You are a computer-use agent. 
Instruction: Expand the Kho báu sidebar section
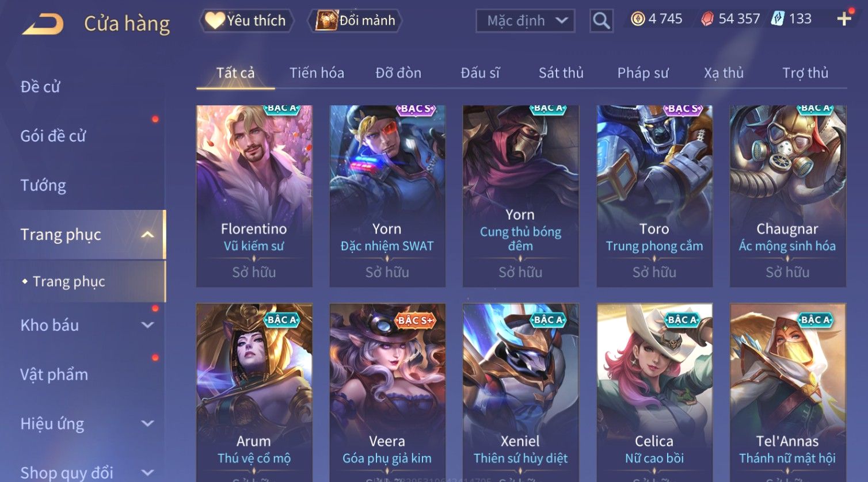(147, 325)
